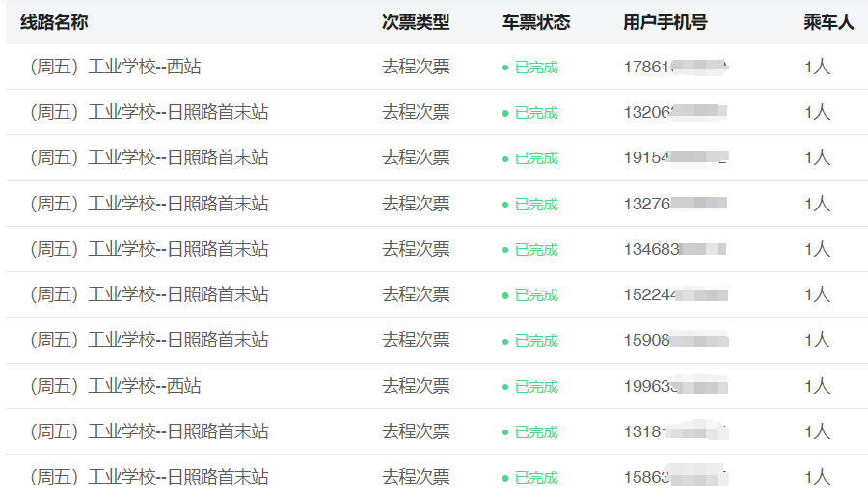The height and width of the screenshot is (499, 868).
Task: Click the 工业学校--西站 route in the 19963 row
Action: (x=145, y=387)
